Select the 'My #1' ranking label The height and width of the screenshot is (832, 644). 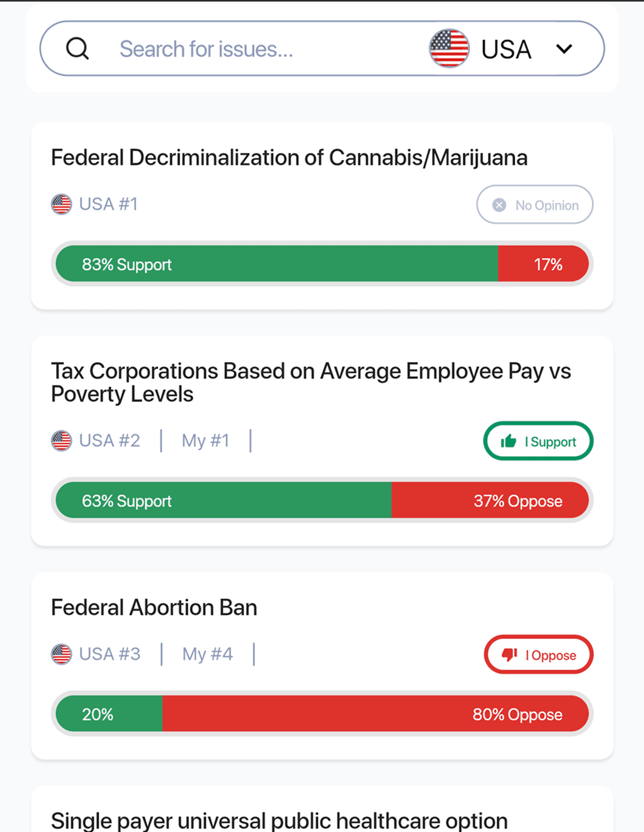(205, 440)
